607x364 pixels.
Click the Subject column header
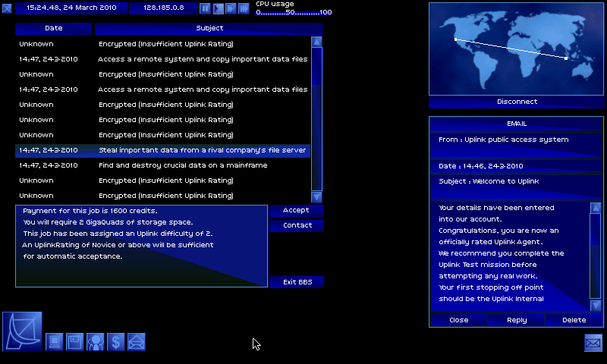209,28
